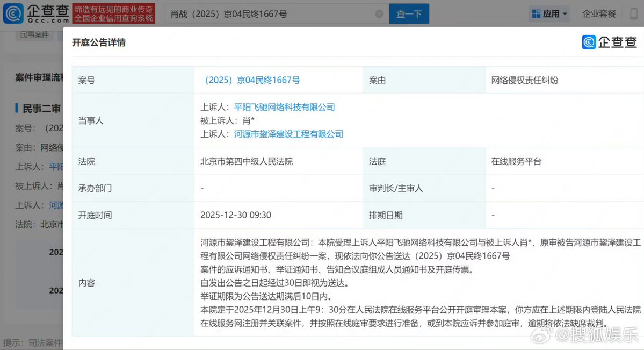
Task: Click the line 自发出公告之日起经过30日即视为送达
Action: point(275,283)
